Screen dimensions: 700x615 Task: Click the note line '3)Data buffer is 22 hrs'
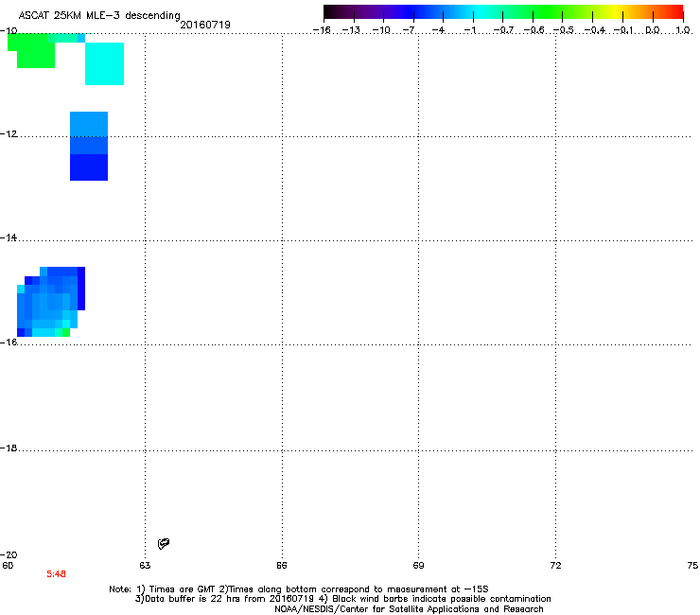342,599
